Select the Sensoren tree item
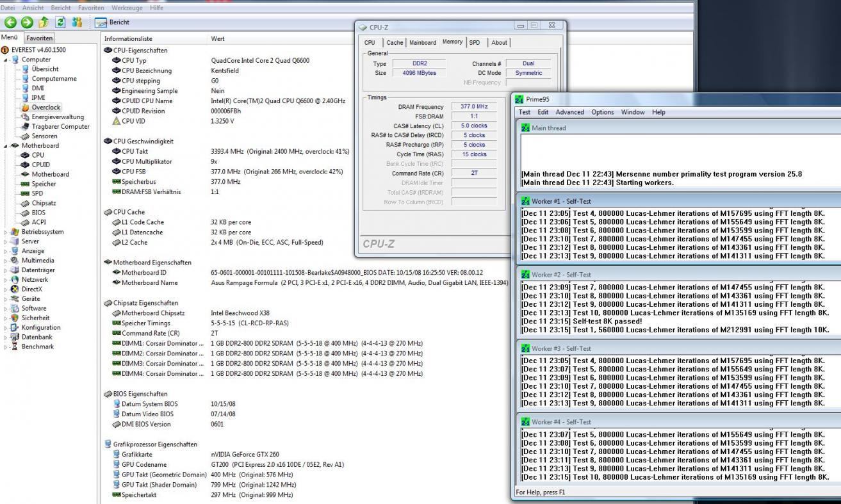 pyautogui.click(x=44, y=136)
